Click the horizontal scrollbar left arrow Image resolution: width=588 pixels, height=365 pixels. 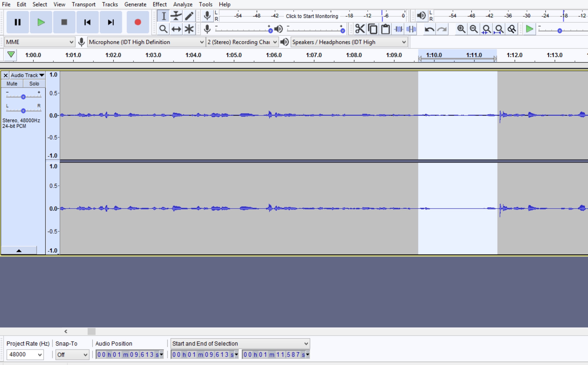pos(66,331)
